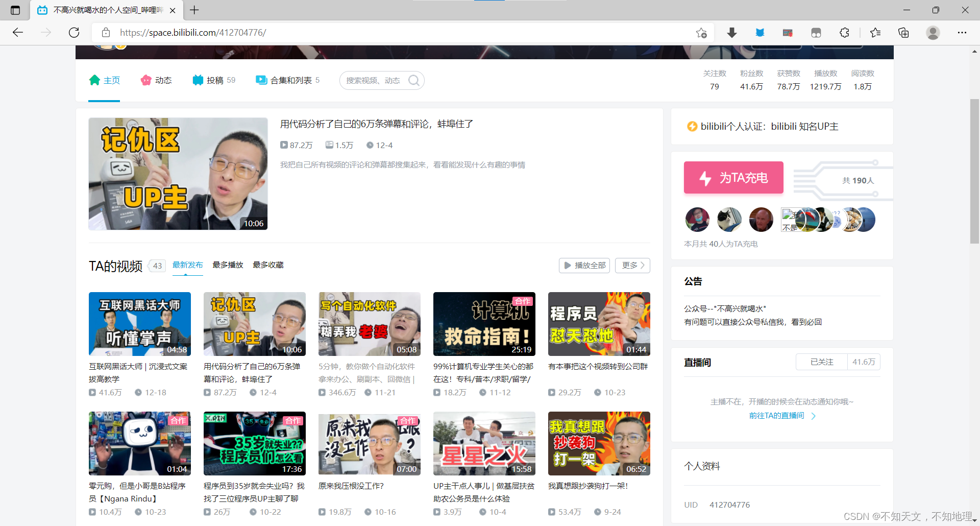Open the collections icon in the toolbar
The height and width of the screenshot is (526, 980).
click(x=903, y=33)
